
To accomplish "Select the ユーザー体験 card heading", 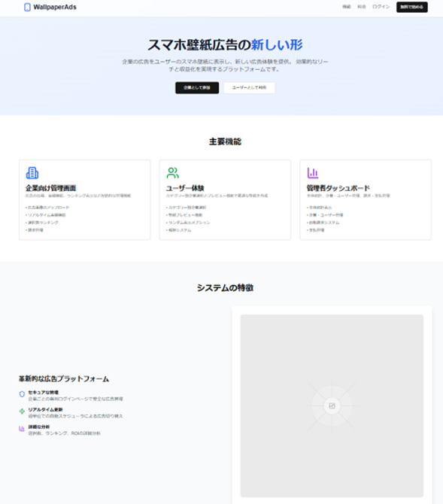I will click(185, 188).
